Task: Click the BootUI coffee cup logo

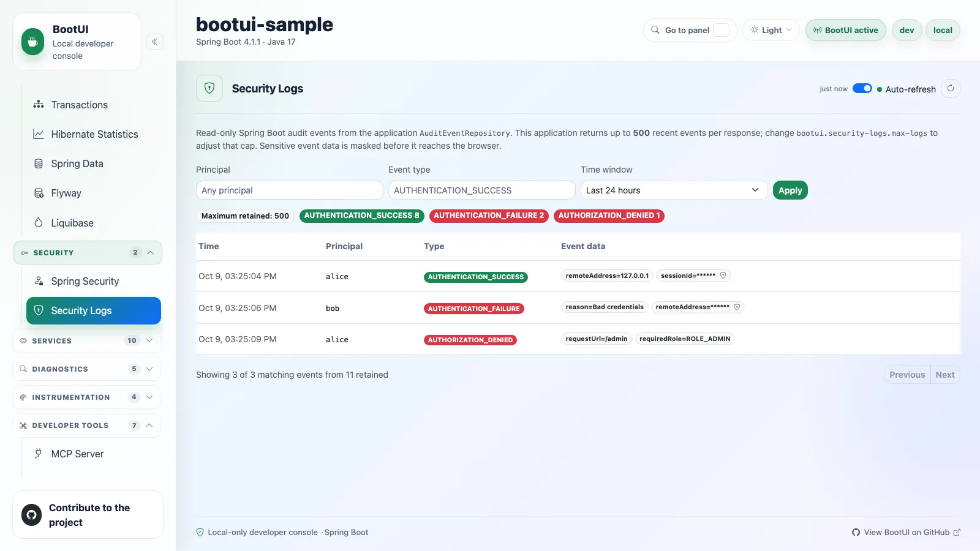Action: point(33,42)
